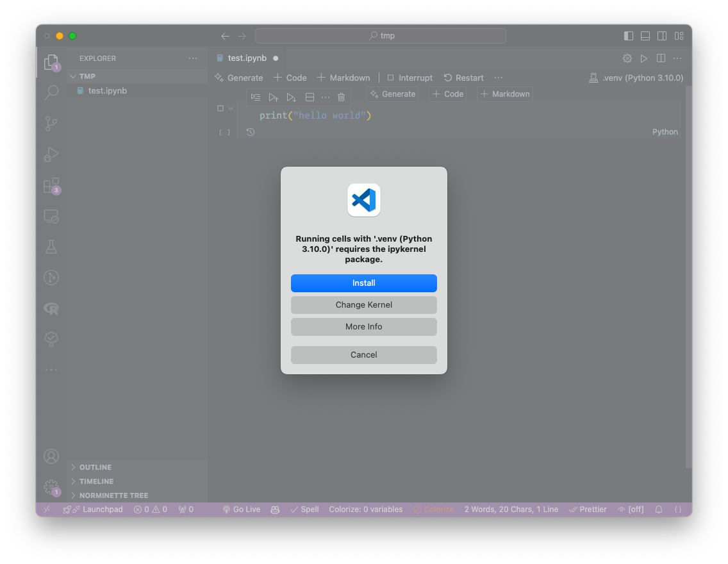Open the Testing flask icon
The height and width of the screenshot is (564, 728).
point(51,247)
